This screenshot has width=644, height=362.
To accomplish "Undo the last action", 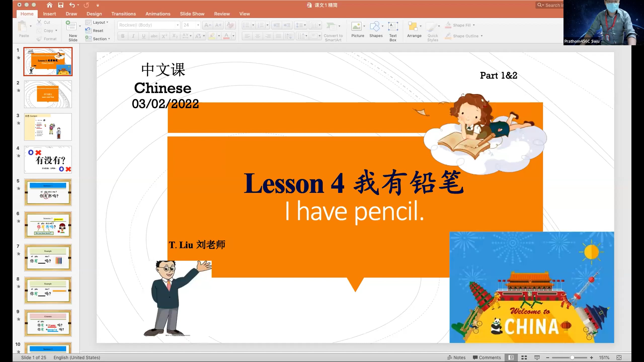I will (72, 5).
